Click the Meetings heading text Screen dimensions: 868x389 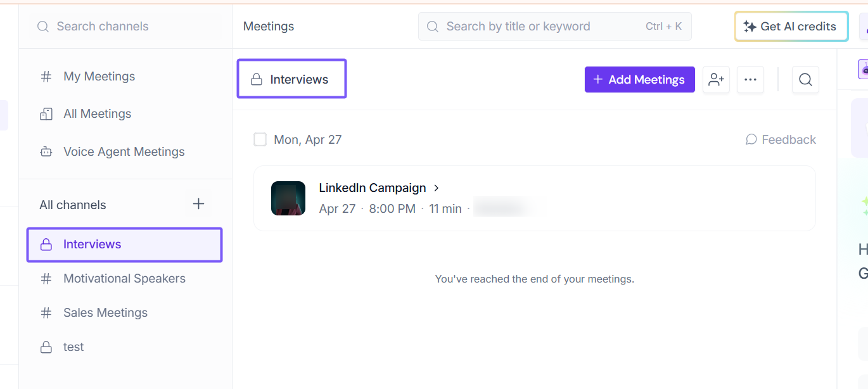coord(269,26)
